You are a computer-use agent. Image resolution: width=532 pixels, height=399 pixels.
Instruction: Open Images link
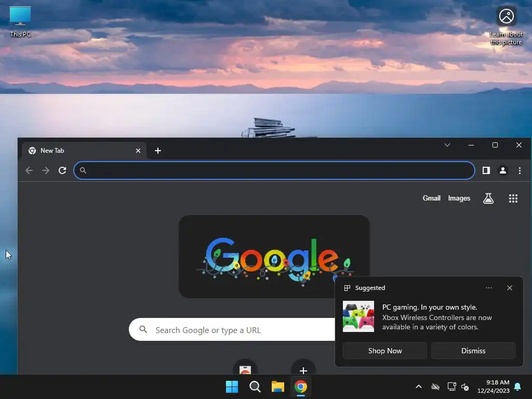coord(459,198)
